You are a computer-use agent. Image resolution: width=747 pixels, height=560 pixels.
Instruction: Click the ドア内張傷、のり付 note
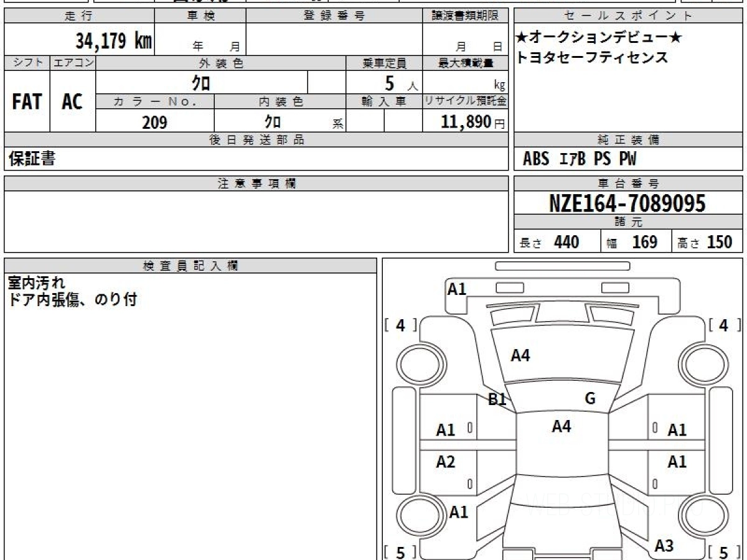coord(72,300)
